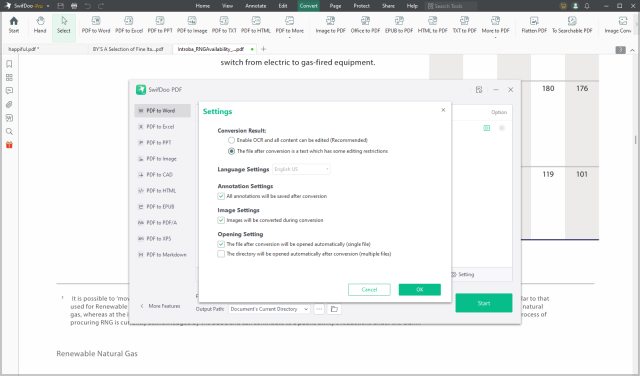The width and height of the screenshot is (640, 376).
Task: Click the print icon in title bar
Action: point(74,6)
